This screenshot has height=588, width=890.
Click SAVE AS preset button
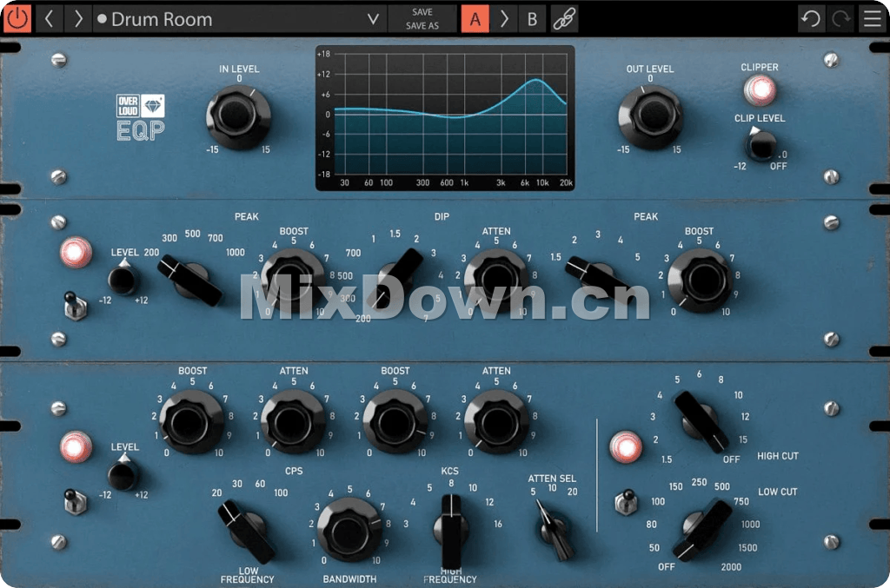click(x=422, y=25)
